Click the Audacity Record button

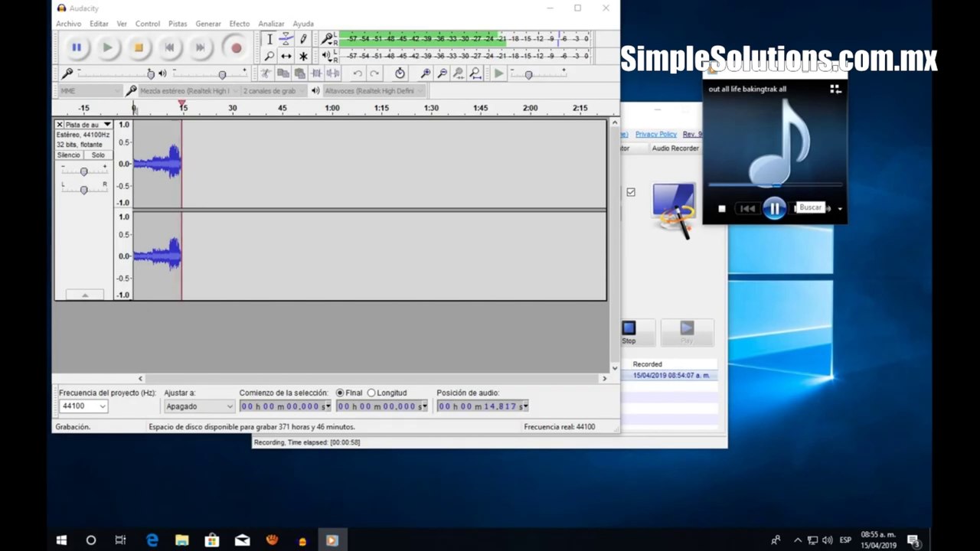point(236,47)
